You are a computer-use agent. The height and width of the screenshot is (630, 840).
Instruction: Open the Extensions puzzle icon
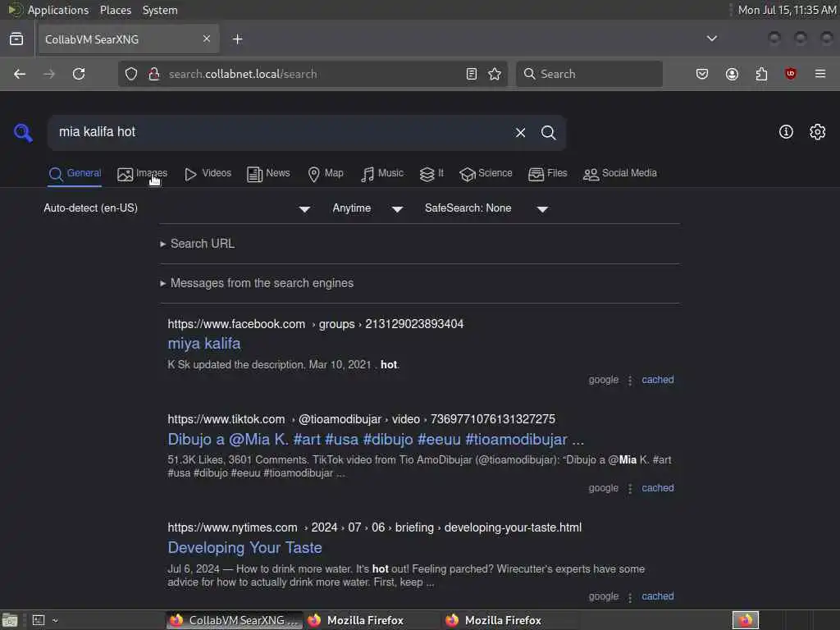coord(761,74)
